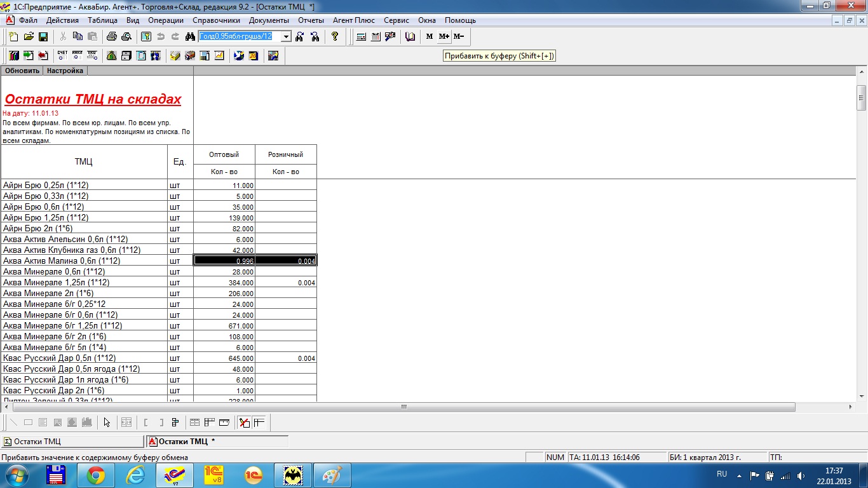This screenshot has width=868, height=488.
Task: Open the Windows Start button
Action: tap(16, 475)
